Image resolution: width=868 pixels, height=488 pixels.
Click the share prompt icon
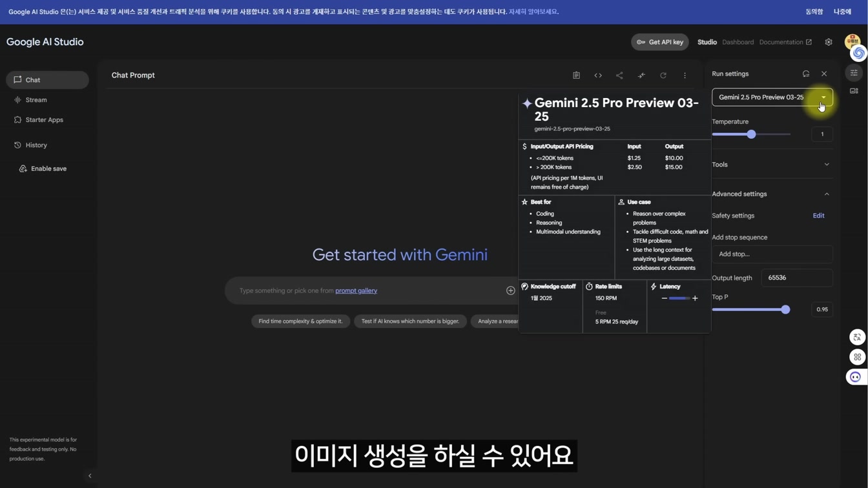click(x=619, y=76)
